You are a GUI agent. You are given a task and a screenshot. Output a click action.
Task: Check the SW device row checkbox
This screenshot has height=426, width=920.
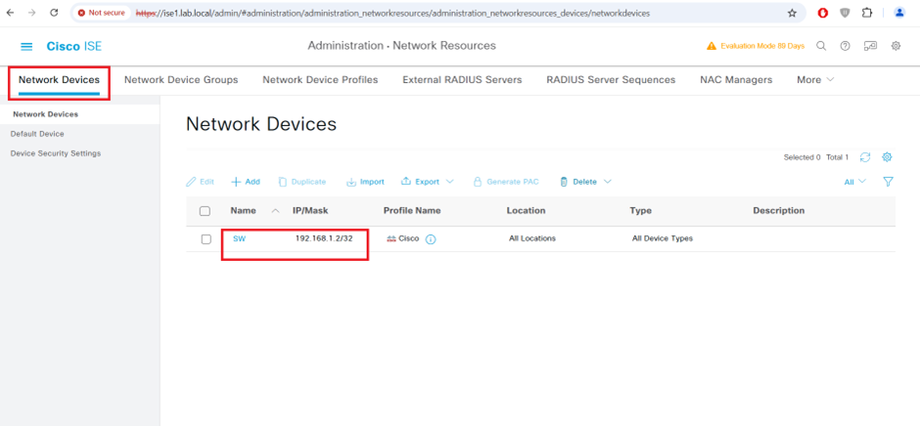coord(206,239)
